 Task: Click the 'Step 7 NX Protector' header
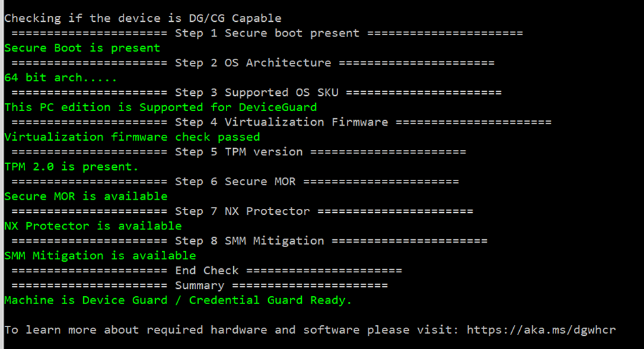(x=242, y=212)
